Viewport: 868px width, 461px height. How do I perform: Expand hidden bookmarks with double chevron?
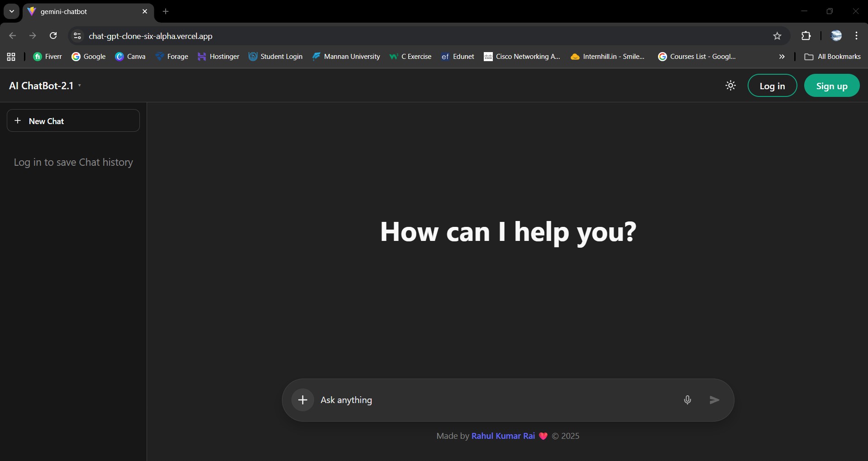782,57
